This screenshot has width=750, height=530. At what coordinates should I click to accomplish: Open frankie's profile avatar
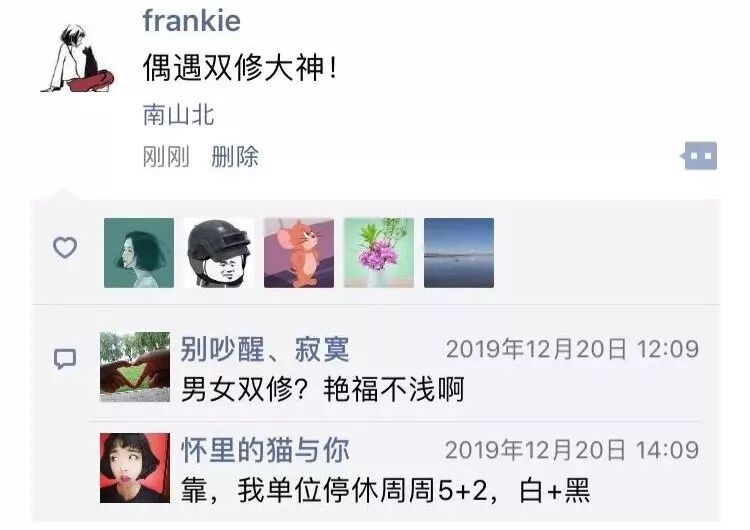[77, 58]
